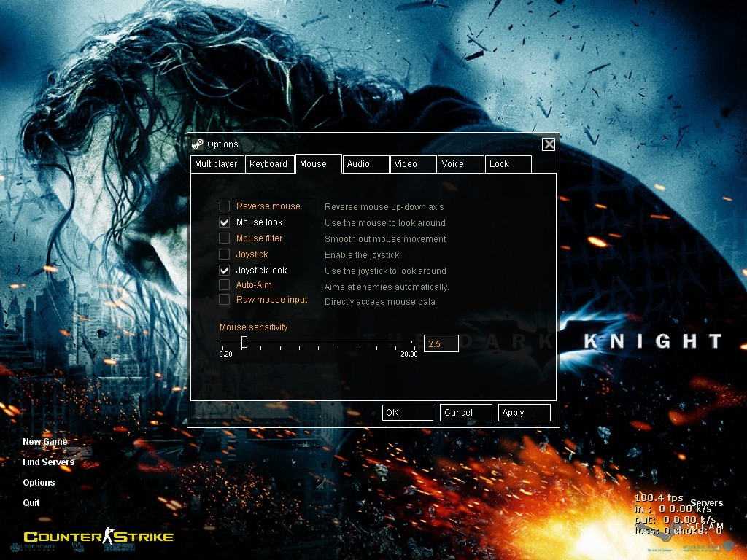Open the Find Servers menu entry
The image size is (747, 560).
pos(48,462)
